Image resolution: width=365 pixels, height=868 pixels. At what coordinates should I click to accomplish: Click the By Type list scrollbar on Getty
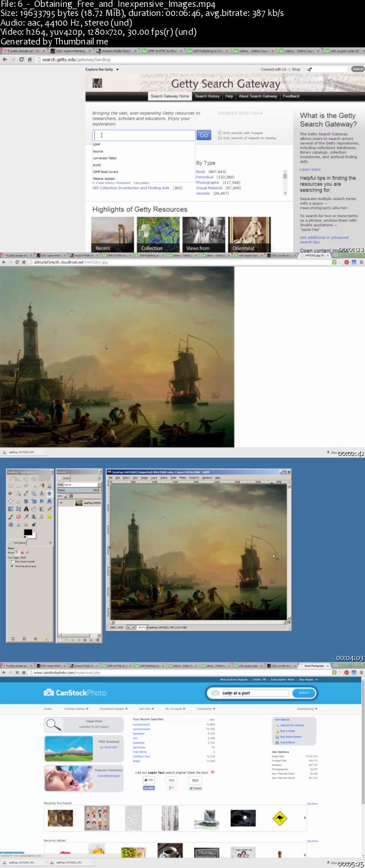pyautogui.click(x=285, y=182)
